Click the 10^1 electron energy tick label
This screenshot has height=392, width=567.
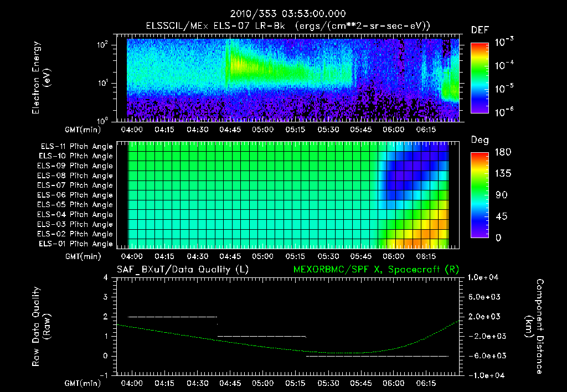pos(102,83)
